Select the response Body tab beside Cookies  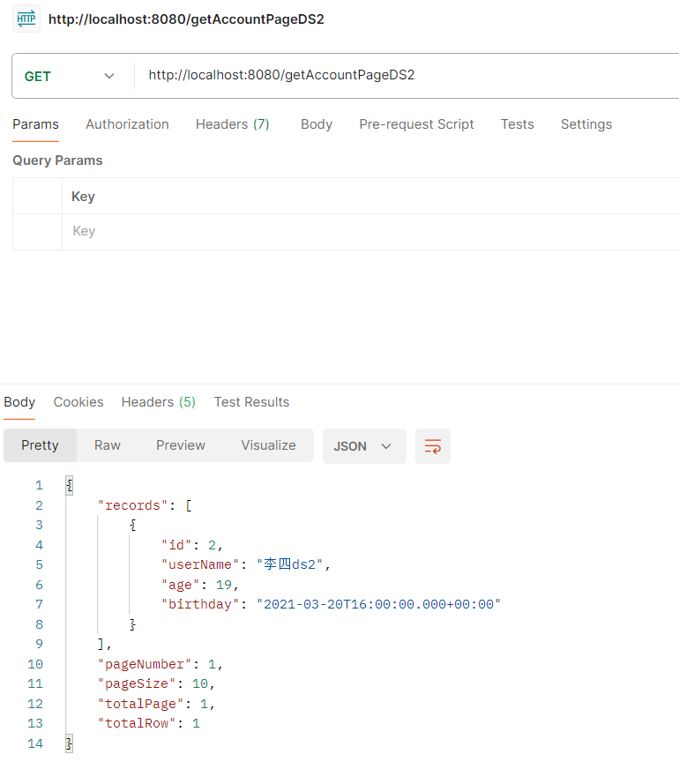point(19,402)
